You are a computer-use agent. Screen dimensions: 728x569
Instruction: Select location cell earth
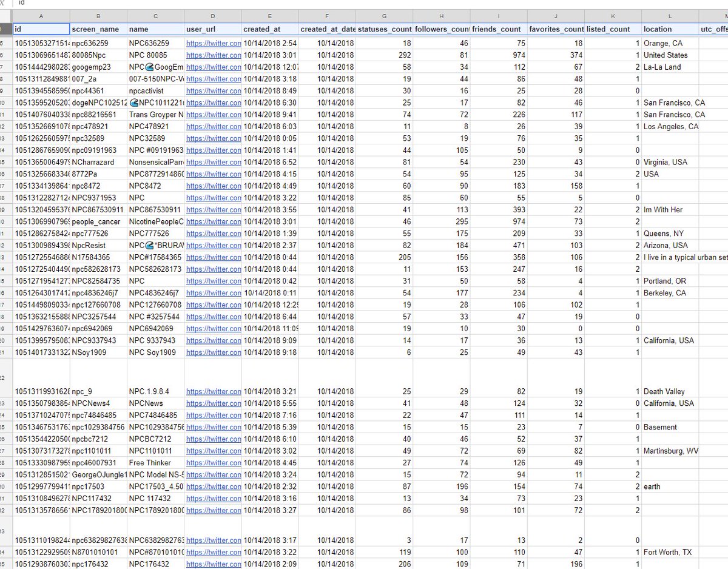point(670,487)
